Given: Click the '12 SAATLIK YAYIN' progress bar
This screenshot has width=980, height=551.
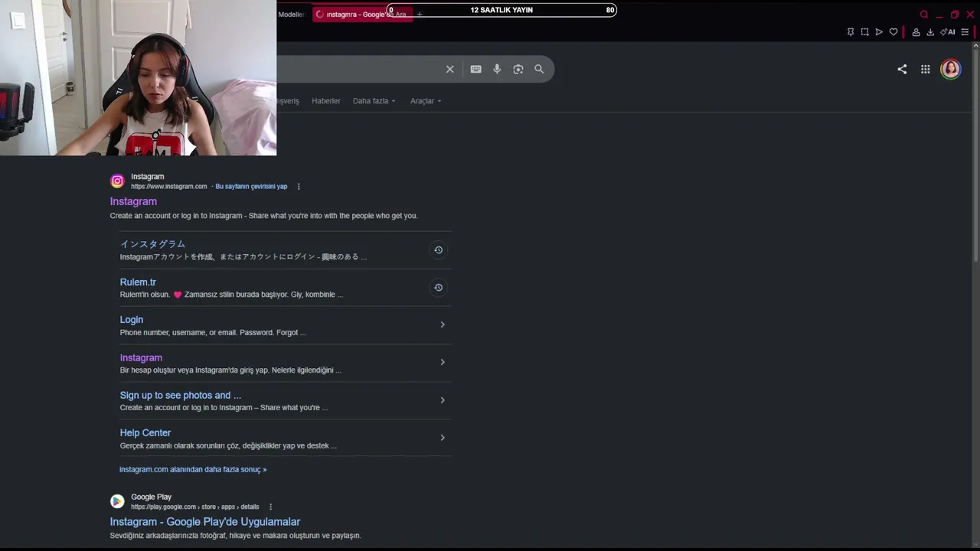Looking at the screenshot, I should 501,10.
